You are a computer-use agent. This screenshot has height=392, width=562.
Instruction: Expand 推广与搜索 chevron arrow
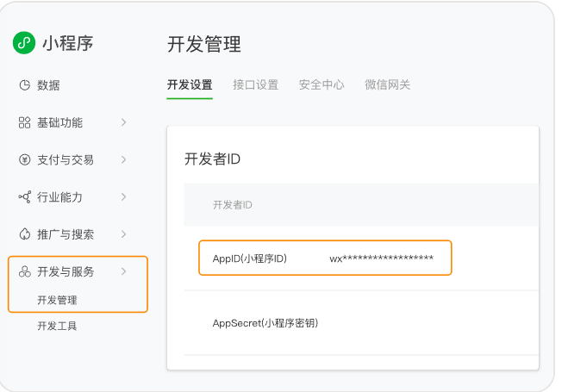123,234
